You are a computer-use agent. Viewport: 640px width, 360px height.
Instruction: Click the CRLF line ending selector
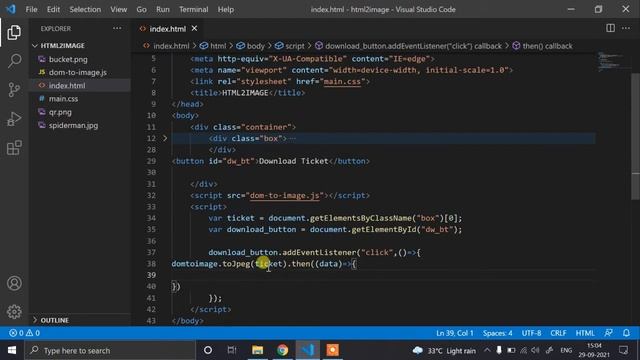tap(558, 333)
